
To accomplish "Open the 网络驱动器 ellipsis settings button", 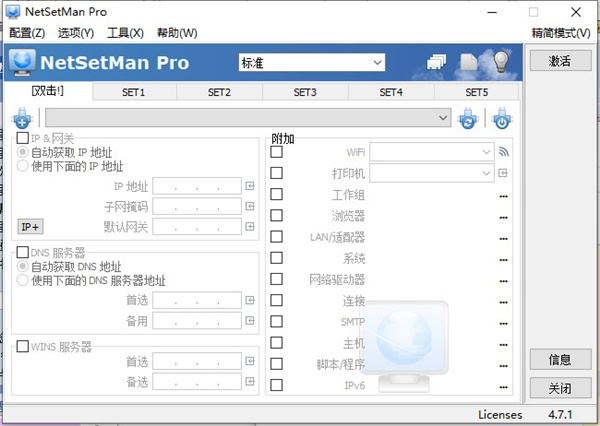I will (x=504, y=281).
